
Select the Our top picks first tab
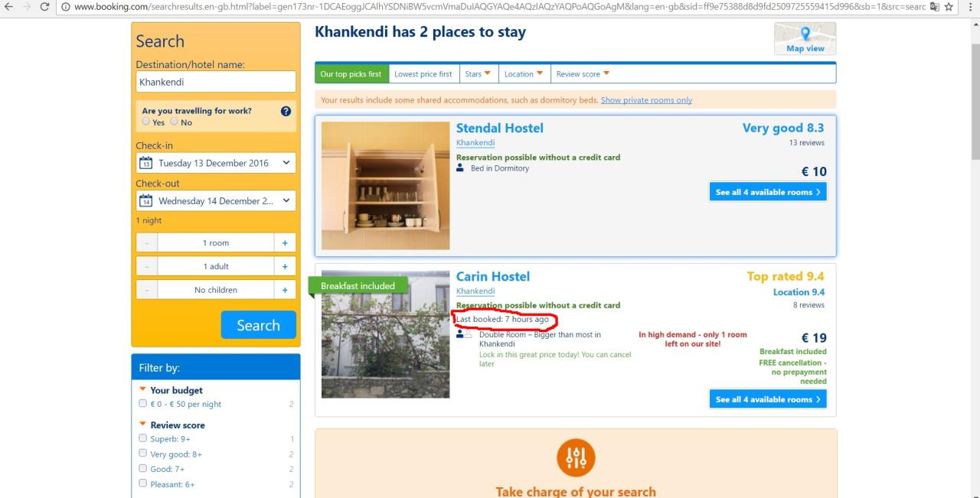(351, 74)
